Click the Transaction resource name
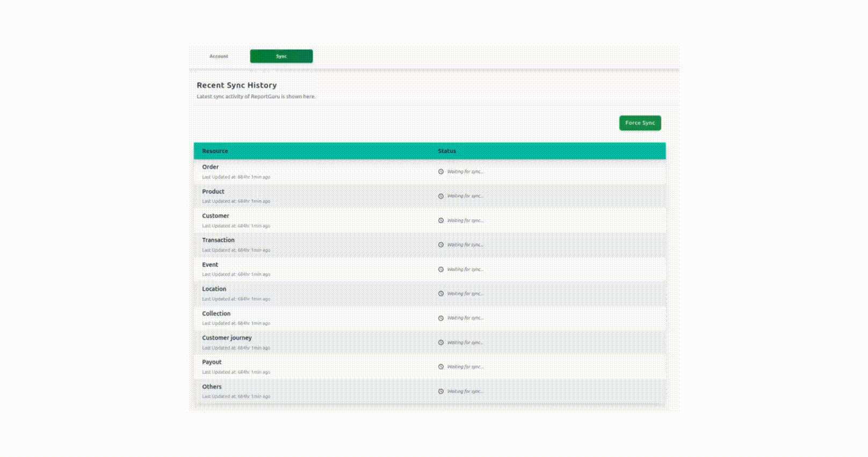The height and width of the screenshot is (457, 868). (x=218, y=240)
